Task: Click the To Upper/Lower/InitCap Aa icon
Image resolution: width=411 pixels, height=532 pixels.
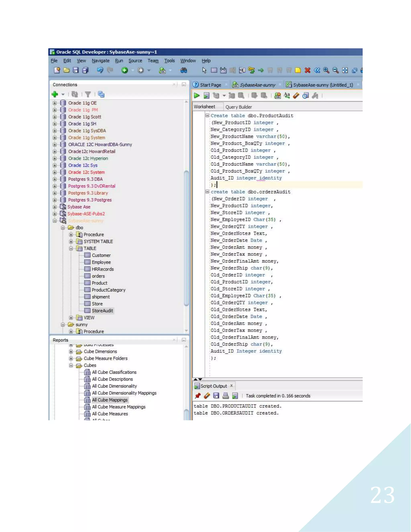Action: (287, 96)
